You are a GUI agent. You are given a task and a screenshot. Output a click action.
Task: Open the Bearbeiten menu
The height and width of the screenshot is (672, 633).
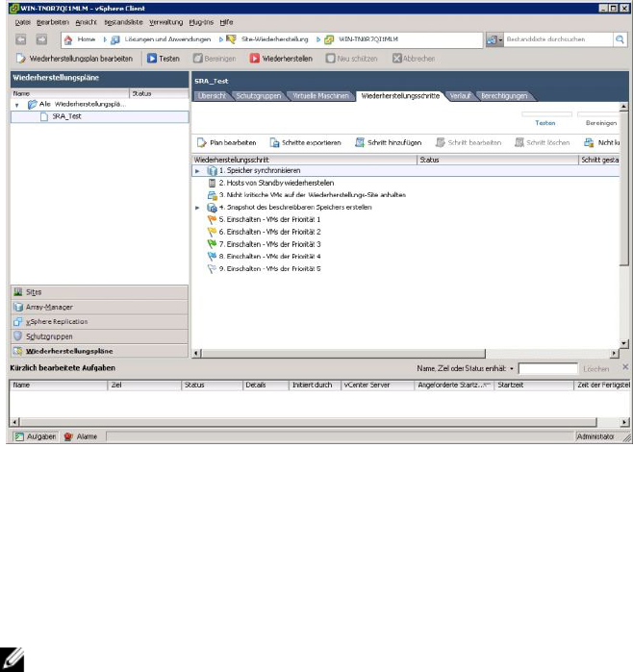(53, 22)
